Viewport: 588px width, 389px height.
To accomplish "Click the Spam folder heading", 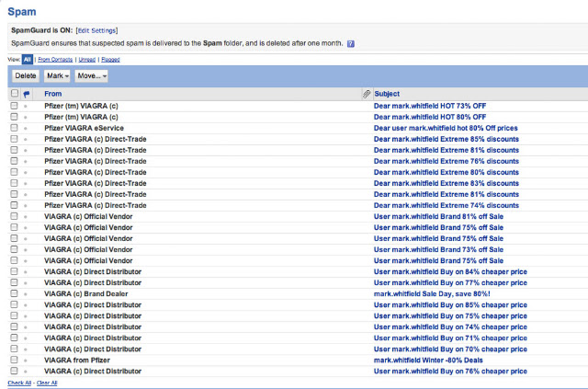I will (x=22, y=12).
